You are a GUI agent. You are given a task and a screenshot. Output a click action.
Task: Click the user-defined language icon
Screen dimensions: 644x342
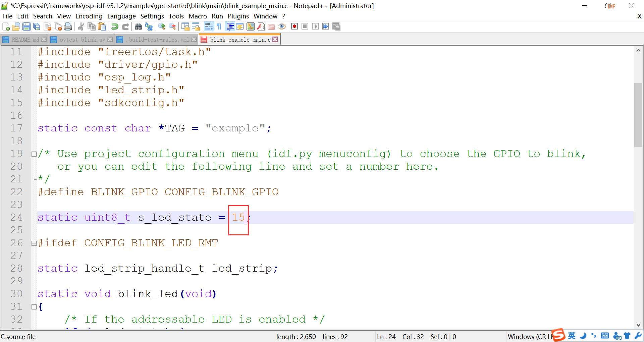240,26
